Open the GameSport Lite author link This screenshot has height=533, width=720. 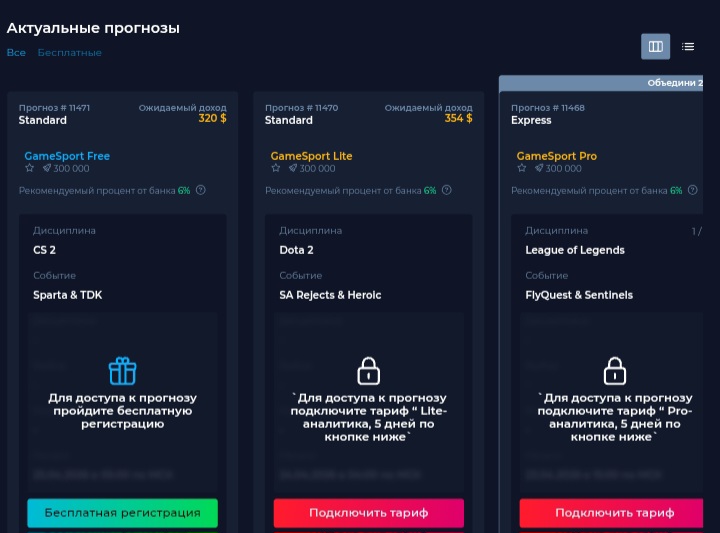click(x=311, y=156)
